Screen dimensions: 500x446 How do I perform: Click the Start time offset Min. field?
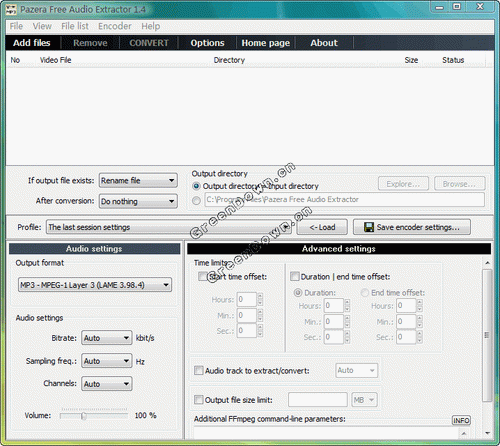(247, 315)
